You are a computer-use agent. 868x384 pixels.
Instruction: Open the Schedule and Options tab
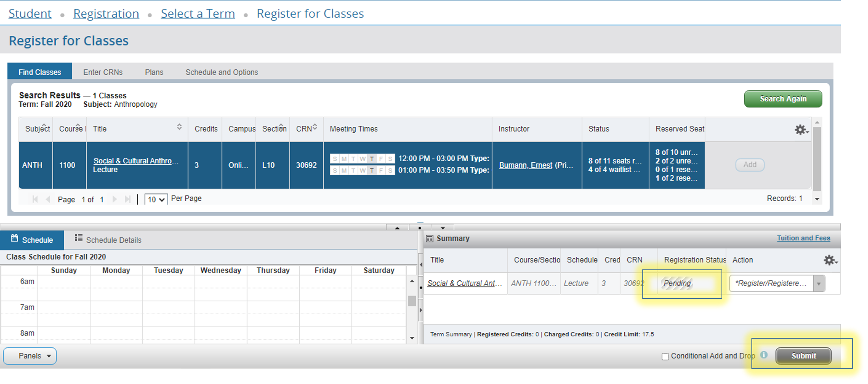(x=221, y=72)
